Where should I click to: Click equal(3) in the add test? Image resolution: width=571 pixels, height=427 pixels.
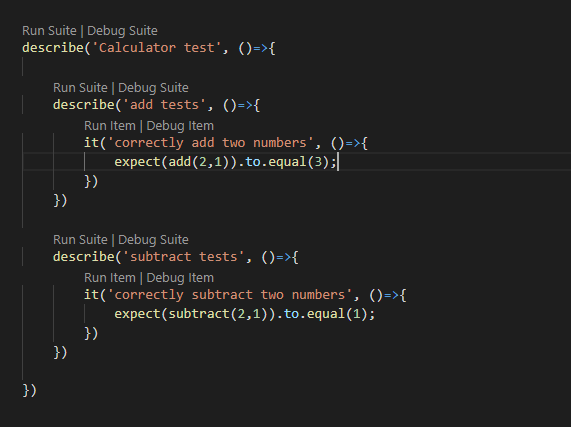pos(299,162)
